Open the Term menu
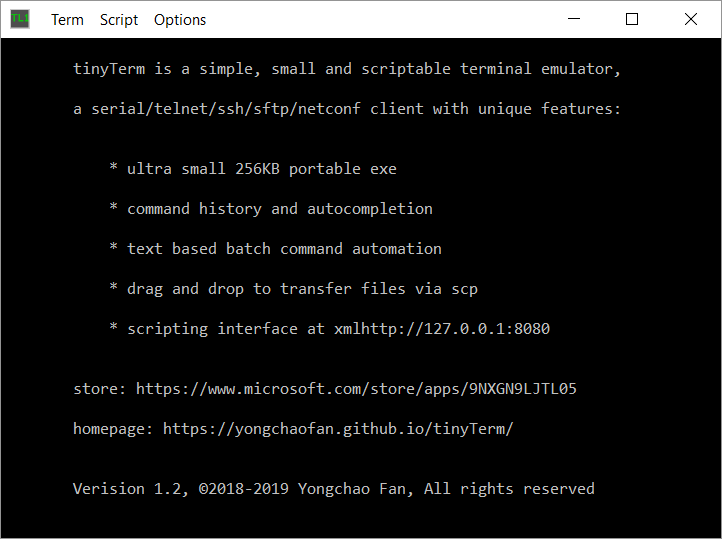Screen dimensions: 722x539 click(67, 20)
